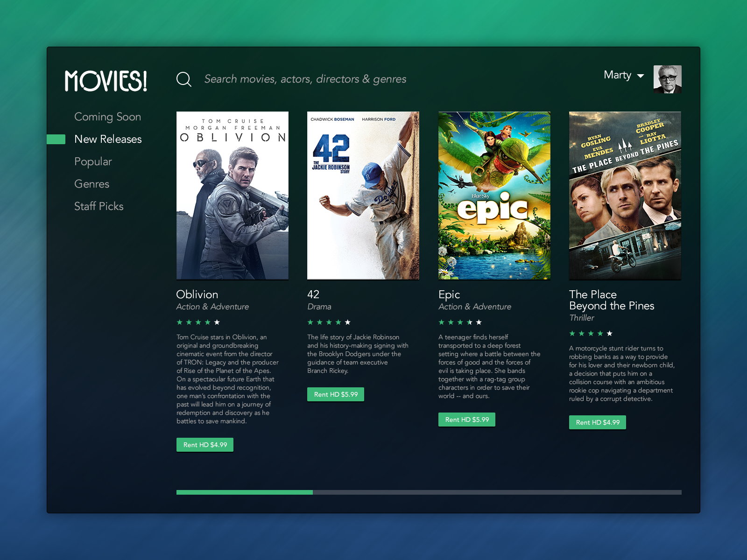Click the fifth star under Oblivion
The height and width of the screenshot is (560, 747).
pos(217,322)
